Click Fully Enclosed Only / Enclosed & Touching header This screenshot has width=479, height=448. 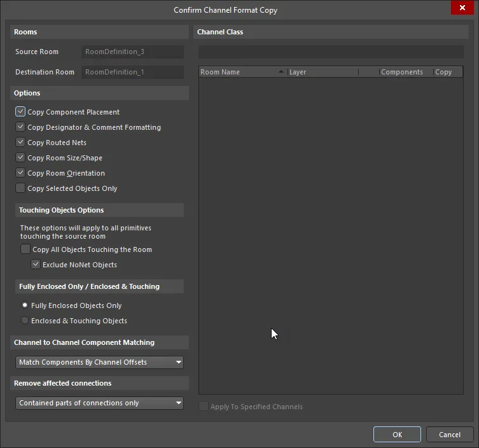point(100,286)
